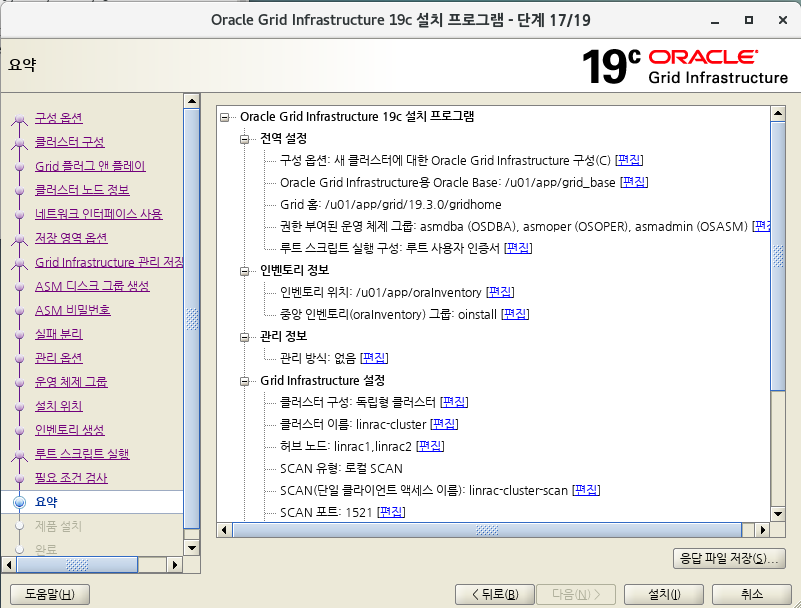Click sidebar scroll up arrow
Image resolution: width=801 pixels, height=608 pixels.
coord(192,101)
